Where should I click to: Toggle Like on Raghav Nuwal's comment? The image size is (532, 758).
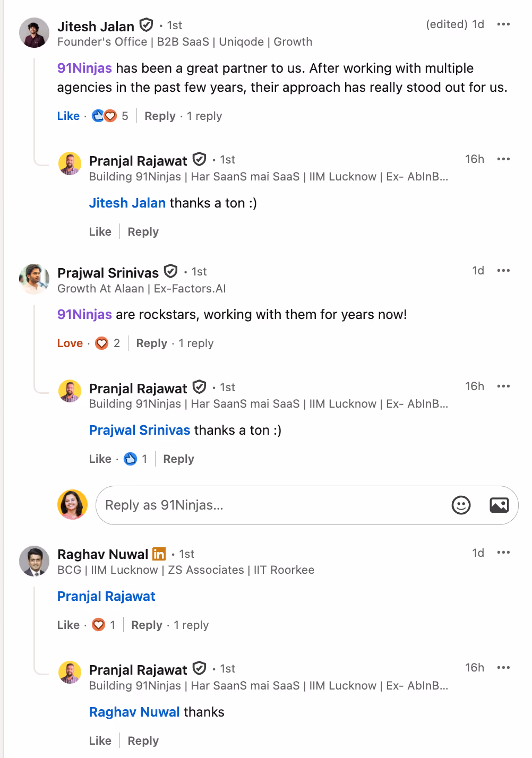coord(68,625)
